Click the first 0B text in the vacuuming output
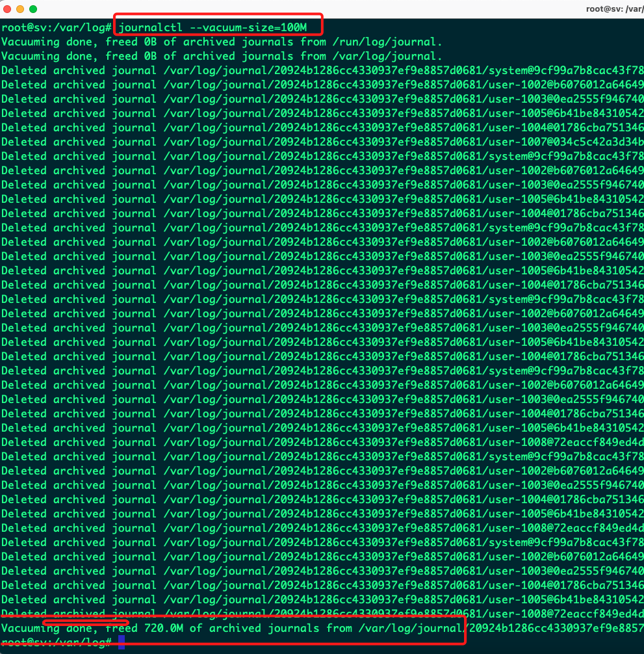Image resolution: width=644 pixels, height=654 pixels. (x=149, y=42)
